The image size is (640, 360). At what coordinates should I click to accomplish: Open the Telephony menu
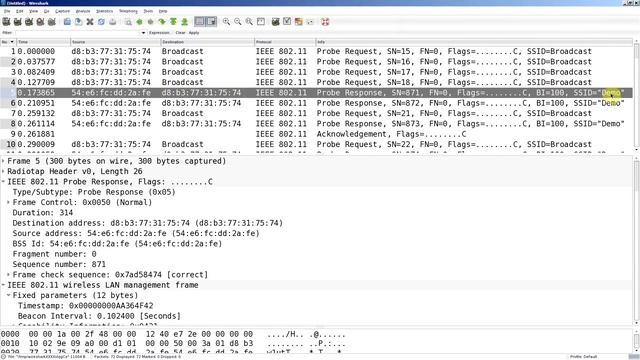pyautogui.click(x=128, y=11)
